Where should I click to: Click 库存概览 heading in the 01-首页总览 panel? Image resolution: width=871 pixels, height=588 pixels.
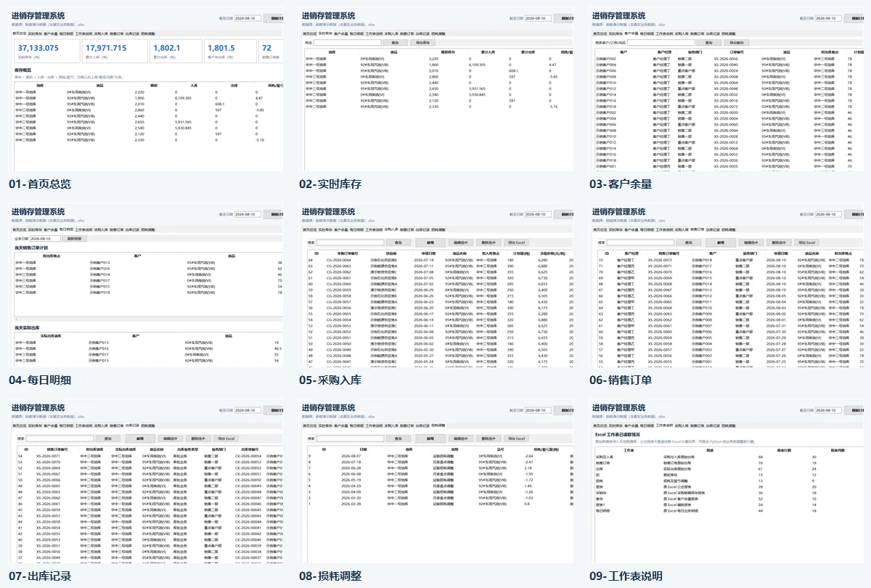pyautogui.click(x=24, y=70)
